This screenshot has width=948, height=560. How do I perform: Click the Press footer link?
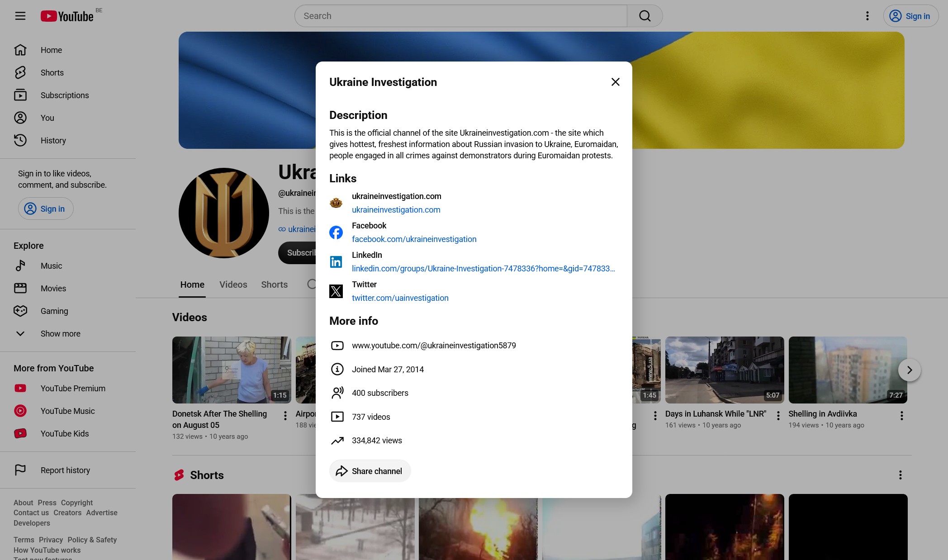pyautogui.click(x=47, y=503)
